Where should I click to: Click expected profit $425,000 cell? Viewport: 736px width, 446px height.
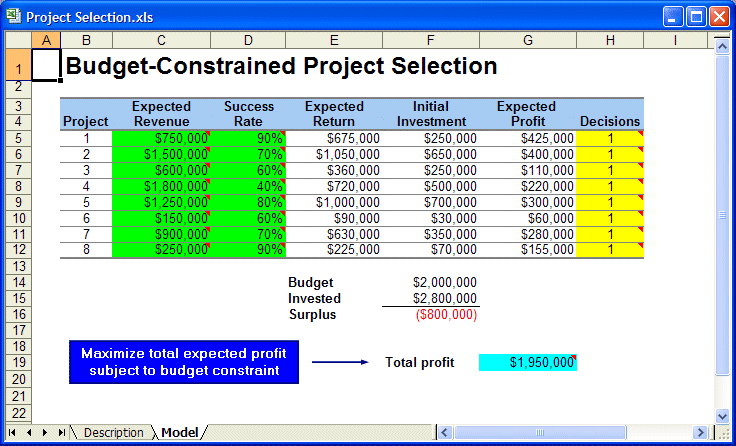528,138
